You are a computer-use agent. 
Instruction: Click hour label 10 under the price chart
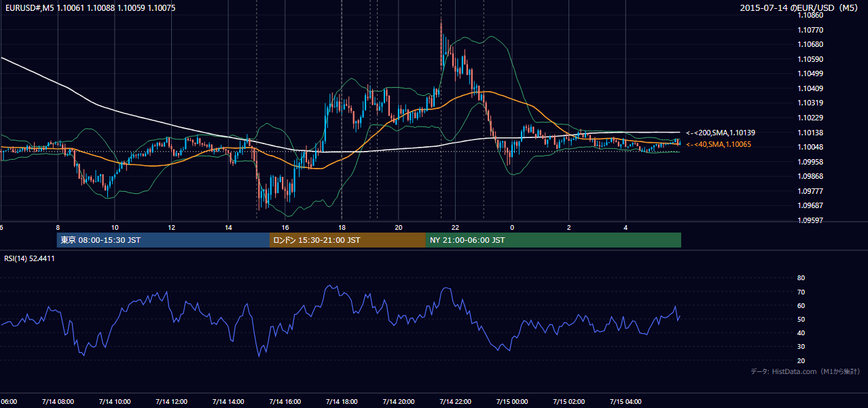coord(115,228)
